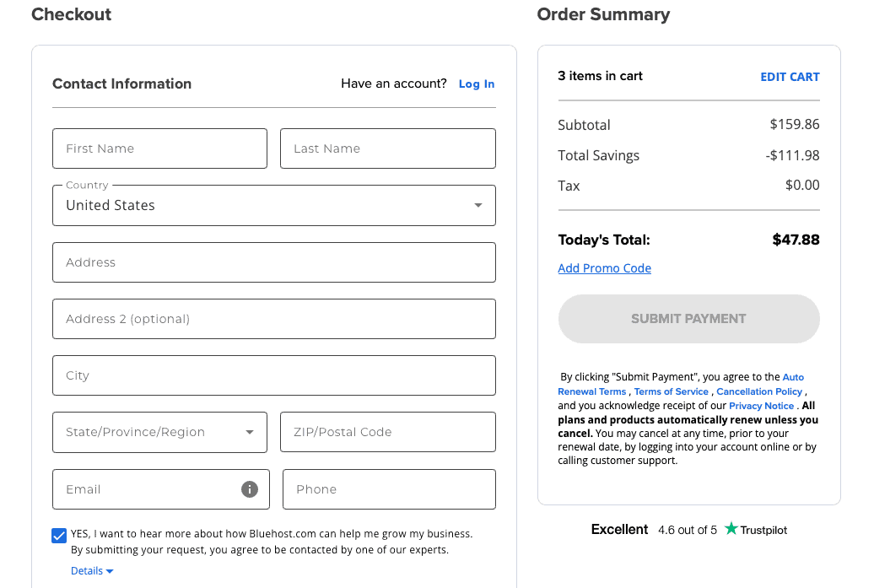Click Add Promo Code link
This screenshot has width=874, height=588.
click(x=604, y=268)
